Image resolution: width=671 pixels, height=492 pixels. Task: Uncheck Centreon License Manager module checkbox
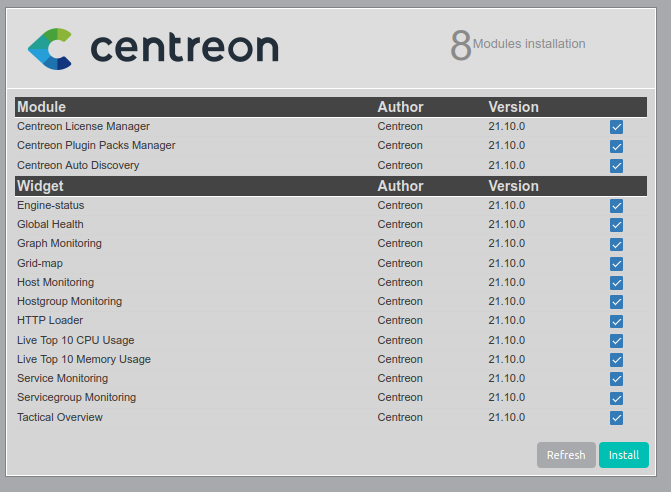[616, 127]
